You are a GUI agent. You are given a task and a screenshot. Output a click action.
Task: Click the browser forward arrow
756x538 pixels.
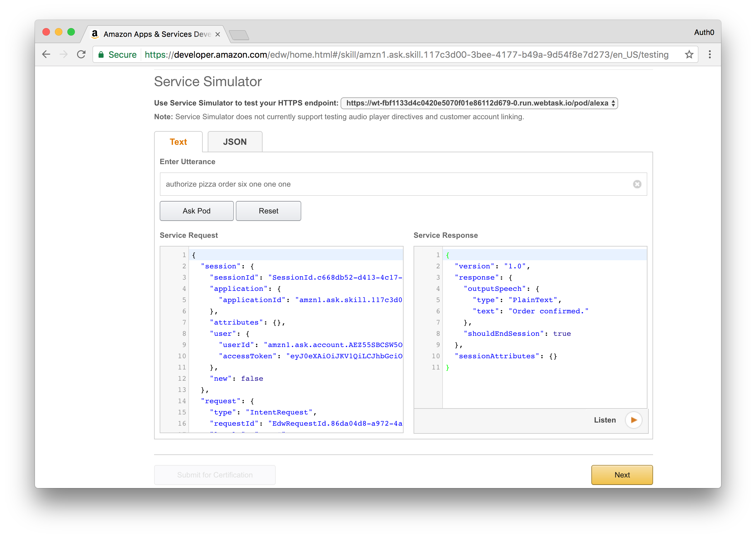64,54
